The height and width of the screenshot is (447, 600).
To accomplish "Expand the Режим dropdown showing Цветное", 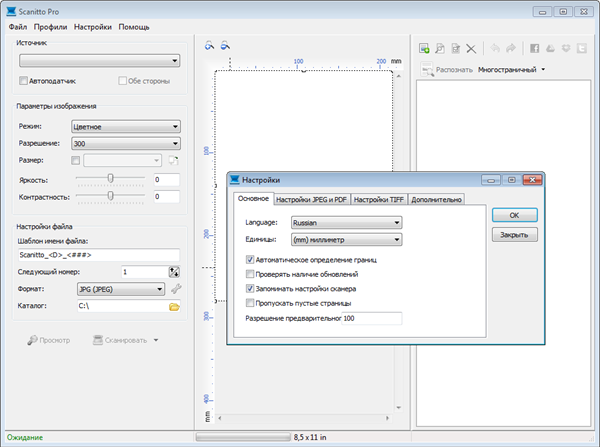I will click(x=125, y=127).
